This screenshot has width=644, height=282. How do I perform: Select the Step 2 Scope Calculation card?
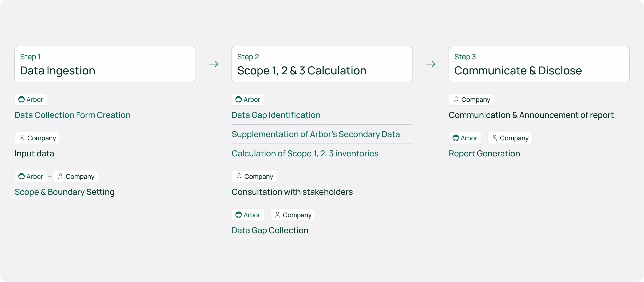pyautogui.click(x=322, y=64)
